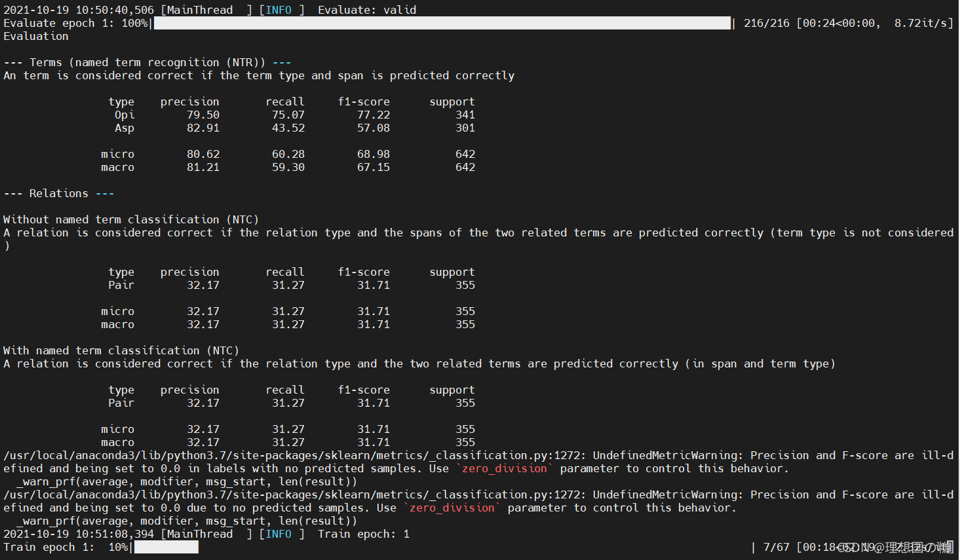Select Terms micro f1-score 68.98

374,154
